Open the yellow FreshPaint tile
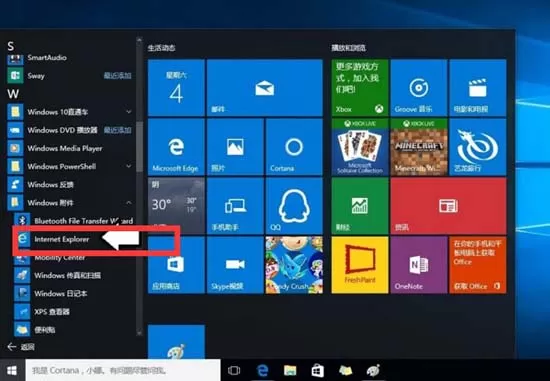 click(x=360, y=265)
